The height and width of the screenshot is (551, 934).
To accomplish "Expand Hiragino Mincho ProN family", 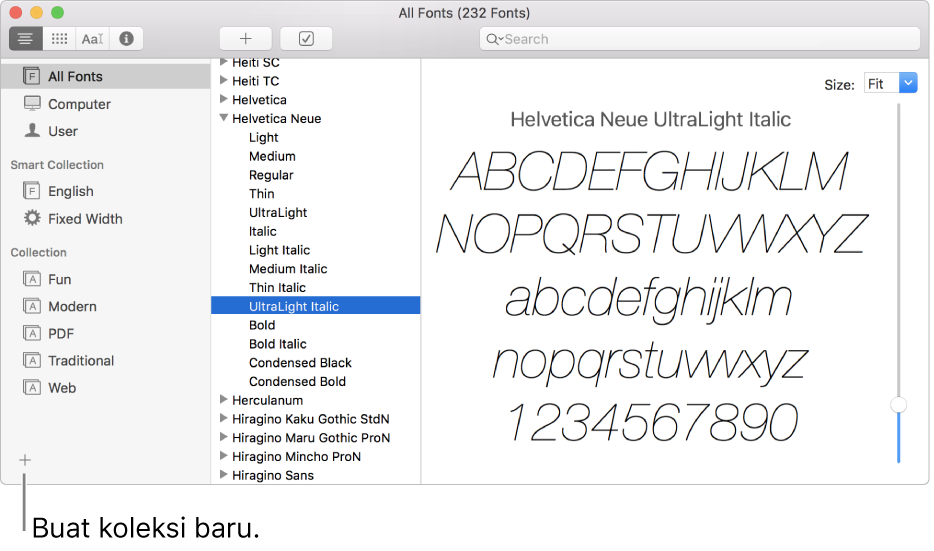I will point(223,456).
